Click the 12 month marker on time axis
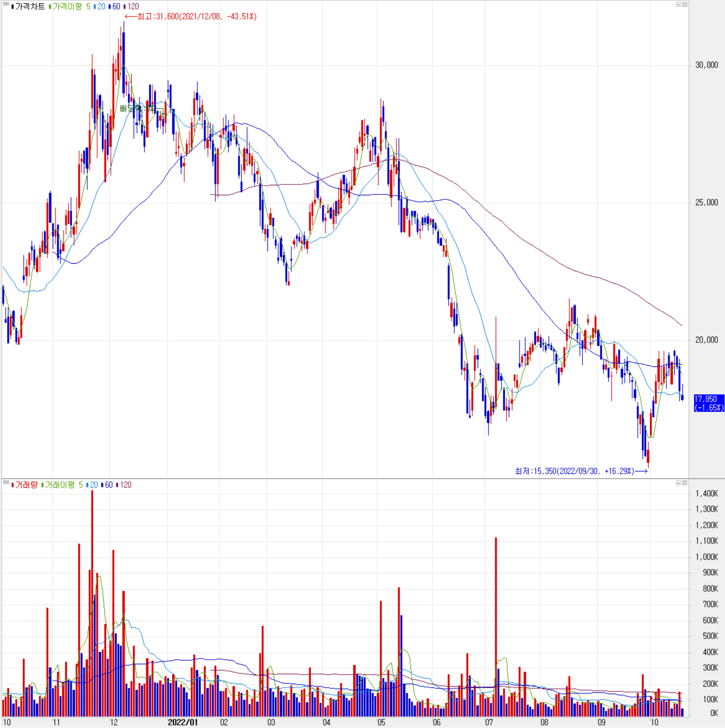The height and width of the screenshot is (728, 725). (114, 723)
